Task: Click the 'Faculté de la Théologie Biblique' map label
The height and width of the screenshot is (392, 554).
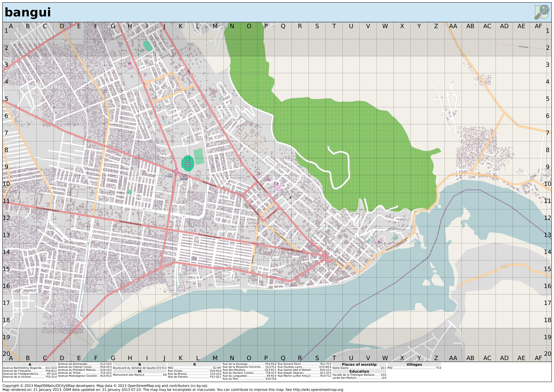Action: (x=184, y=177)
